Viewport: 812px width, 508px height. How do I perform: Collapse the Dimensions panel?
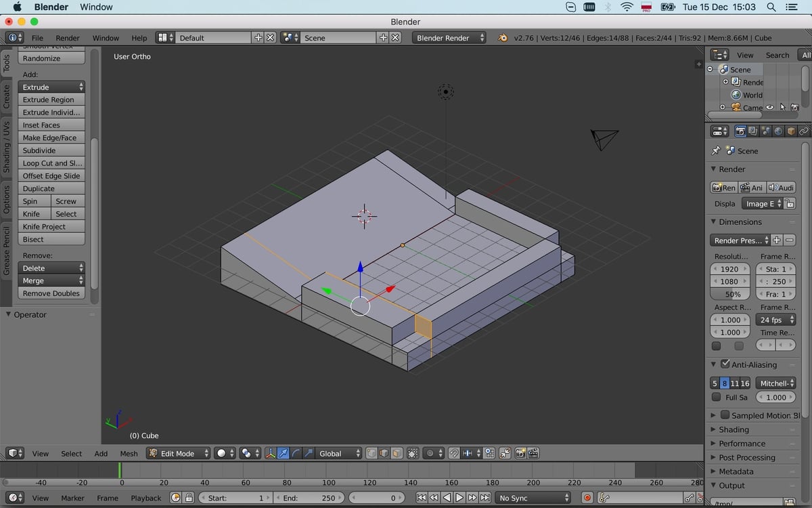click(x=713, y=222)
